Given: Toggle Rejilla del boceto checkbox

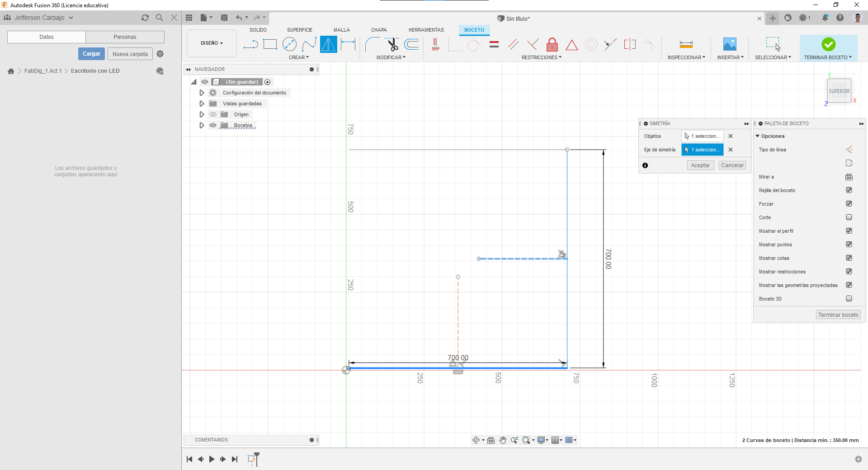Looking at the screenshot, I should point(849,190).
